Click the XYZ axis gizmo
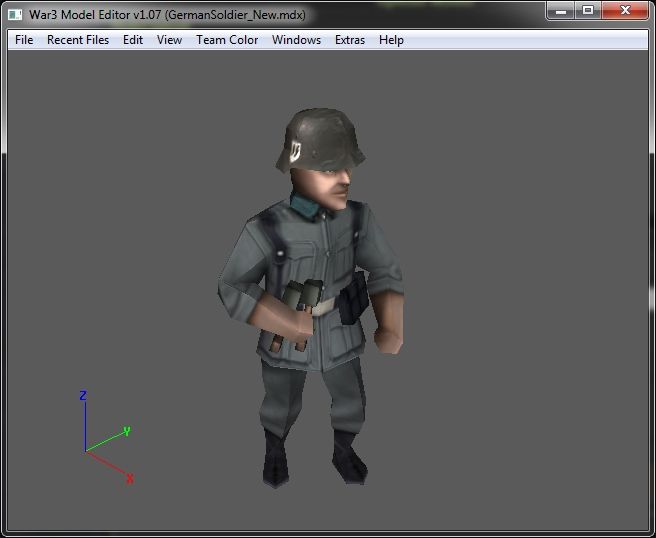The image size is (656, 538). click(107, 437)
